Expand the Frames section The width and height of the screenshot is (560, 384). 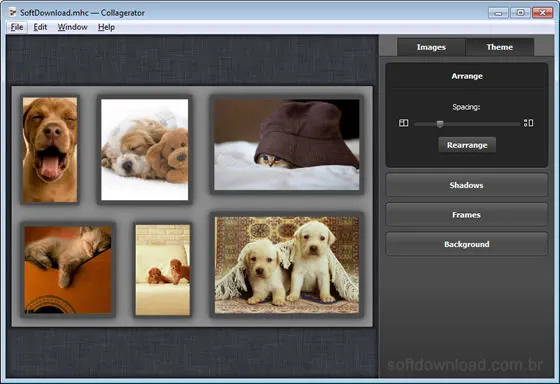466,215
